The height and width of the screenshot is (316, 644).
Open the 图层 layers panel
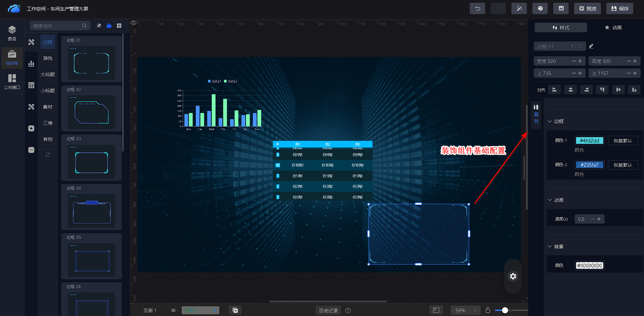coord(12,33)
